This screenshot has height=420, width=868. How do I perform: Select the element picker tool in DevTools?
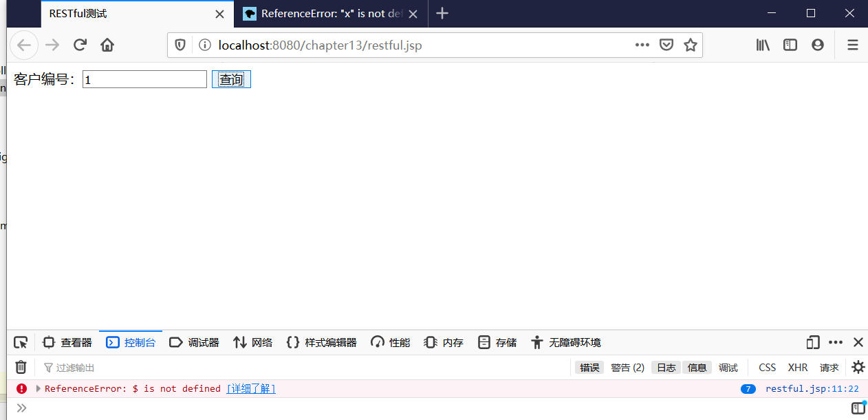tap(21, 342)
